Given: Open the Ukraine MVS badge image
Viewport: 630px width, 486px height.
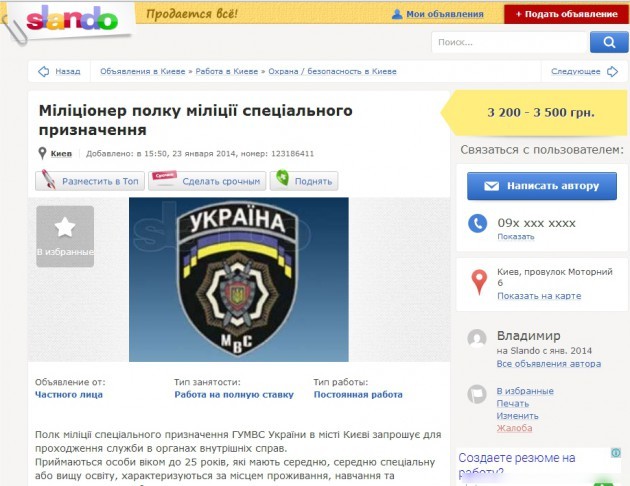Looking at the screenshot, I should (x=239, y=280).
